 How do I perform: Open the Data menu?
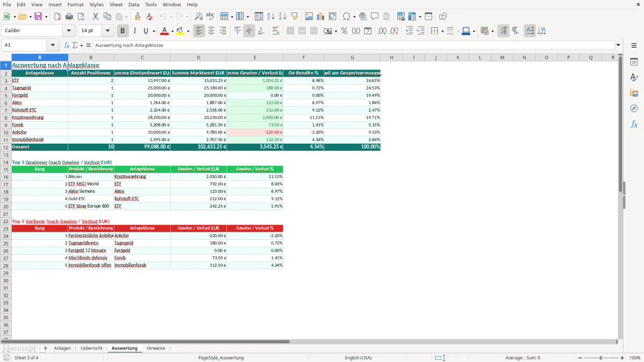[x=134, y=4]
